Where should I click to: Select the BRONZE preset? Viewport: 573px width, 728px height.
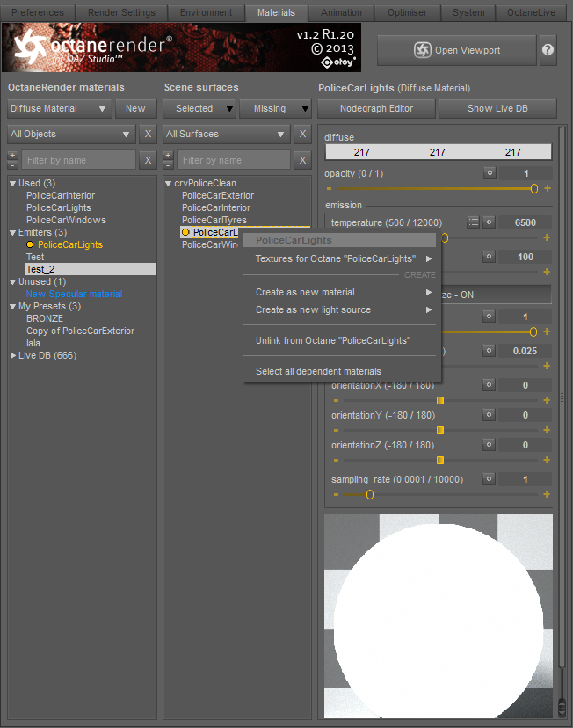point(45,318)
